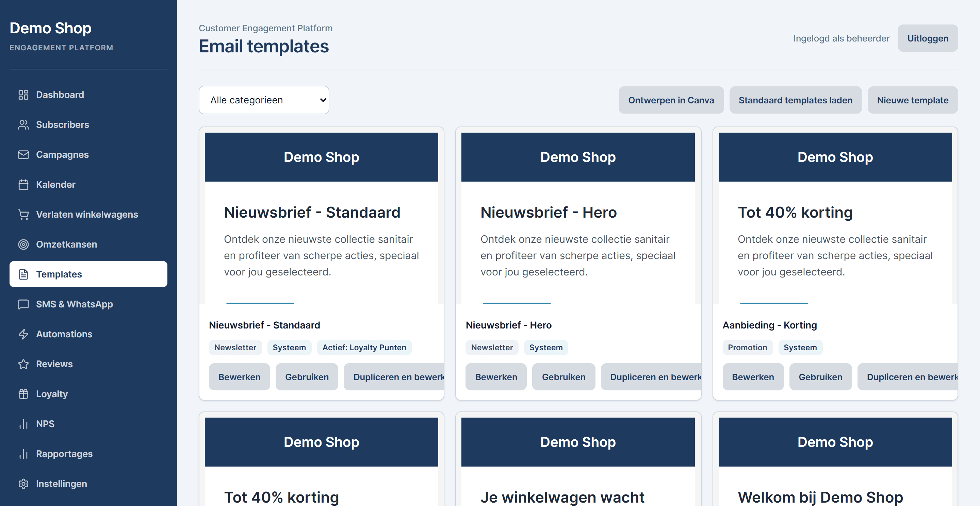Click the Reviews star icon
The height and width of the screenshot is (506, 980).
(23, 364)
